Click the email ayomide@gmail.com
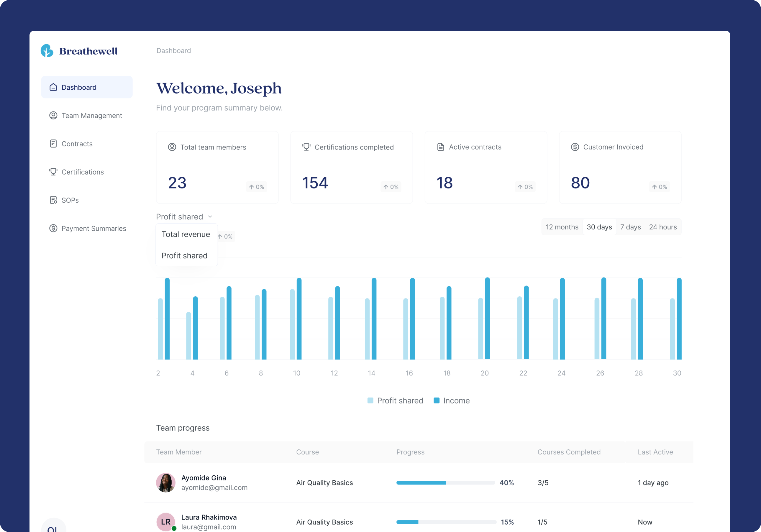 pyautogui.click(x=214, y=487)
